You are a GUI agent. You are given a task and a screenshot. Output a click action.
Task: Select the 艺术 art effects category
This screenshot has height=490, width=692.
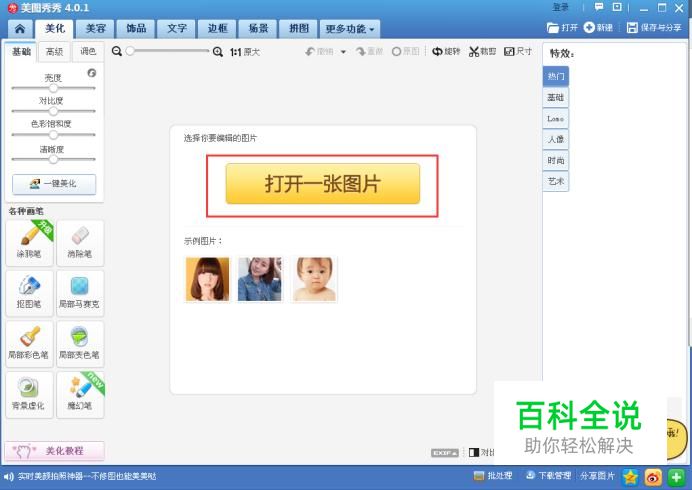tap(556, 181)
